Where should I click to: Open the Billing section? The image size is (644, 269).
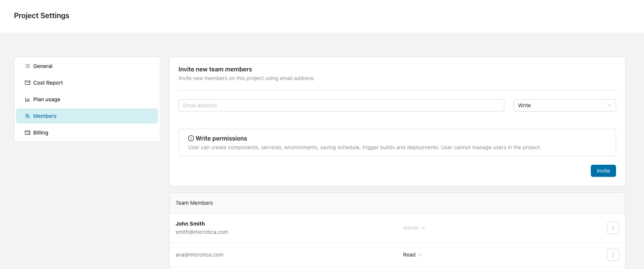click(87, 133)
